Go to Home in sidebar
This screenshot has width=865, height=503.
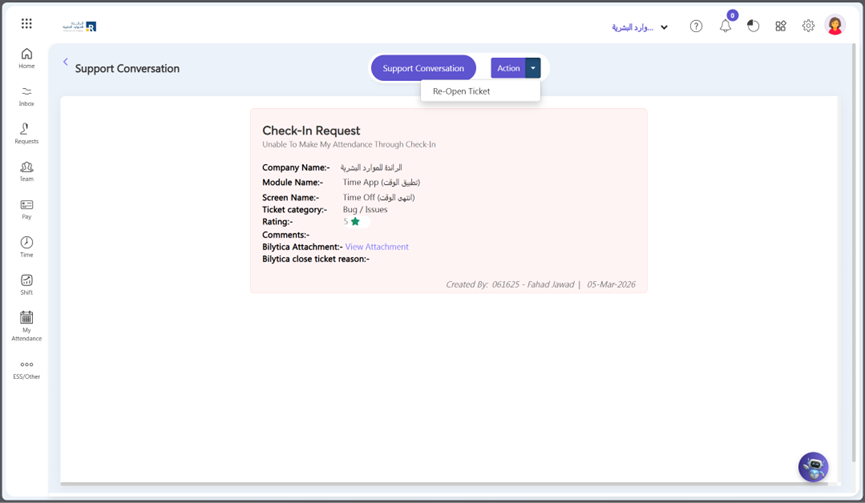click(26, 58)
